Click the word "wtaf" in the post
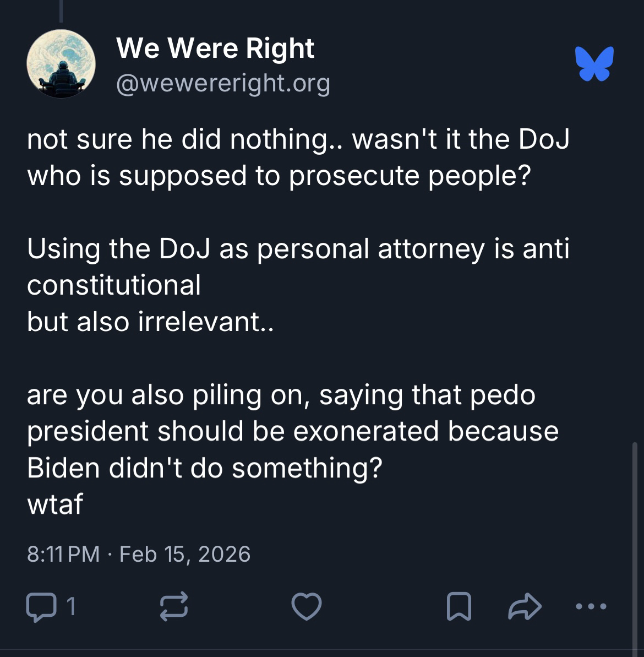This screenshot has height=657, width=644. click(55, 504)
